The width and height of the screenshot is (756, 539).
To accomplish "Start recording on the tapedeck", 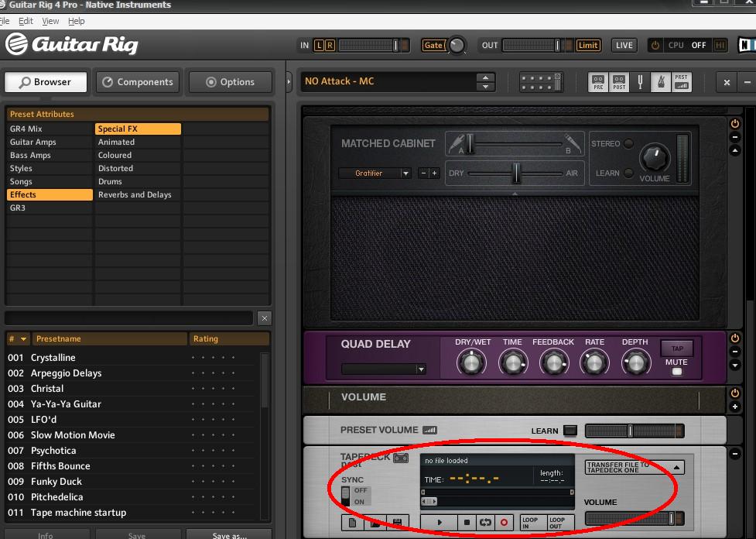I will pyautogui.click(x=504, y=522).
